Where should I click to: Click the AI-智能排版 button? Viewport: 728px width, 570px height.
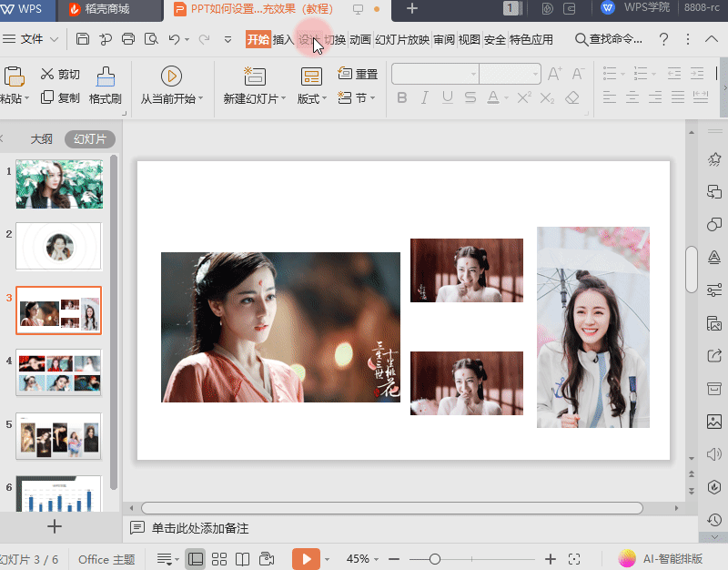(x=661, y=558)
